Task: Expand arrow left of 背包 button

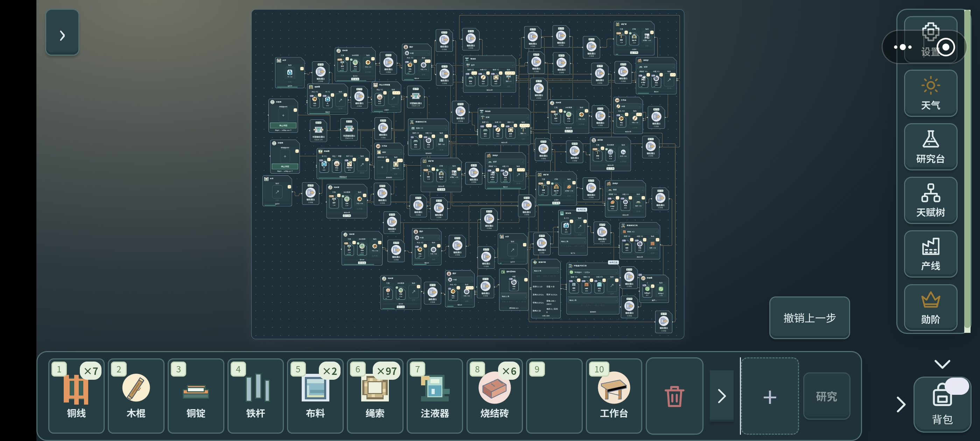Action: click(901, 405)
